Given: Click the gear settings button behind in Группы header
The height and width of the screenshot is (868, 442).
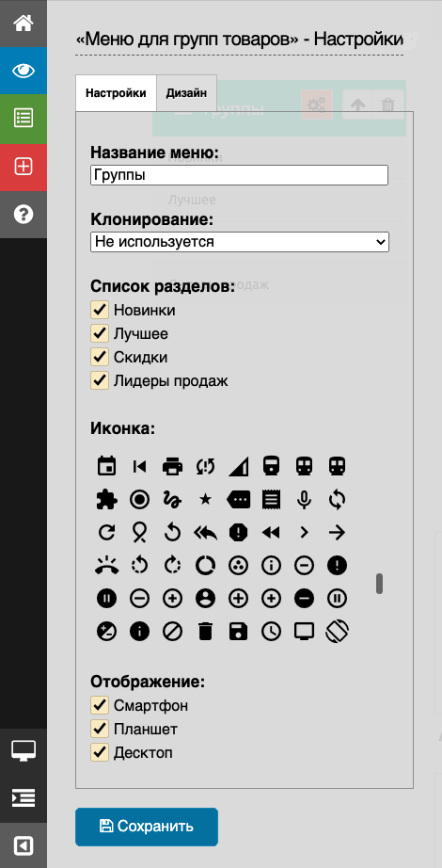Looking at the screenshot, I should point(317,104).
